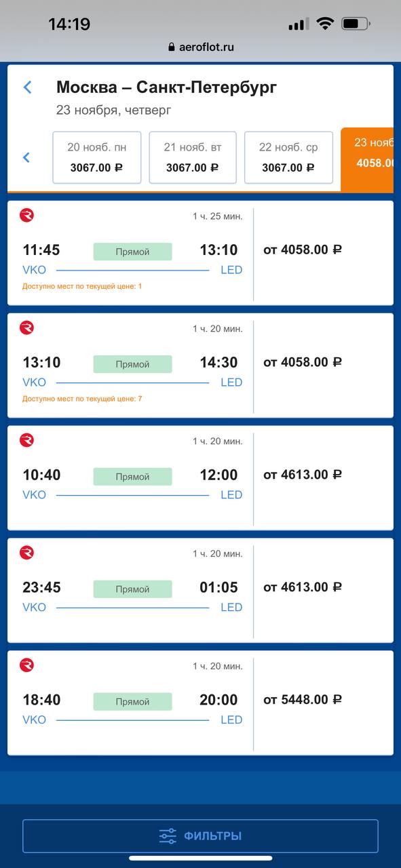Tap the aeroflot.ru address bar

coord(200,47)
